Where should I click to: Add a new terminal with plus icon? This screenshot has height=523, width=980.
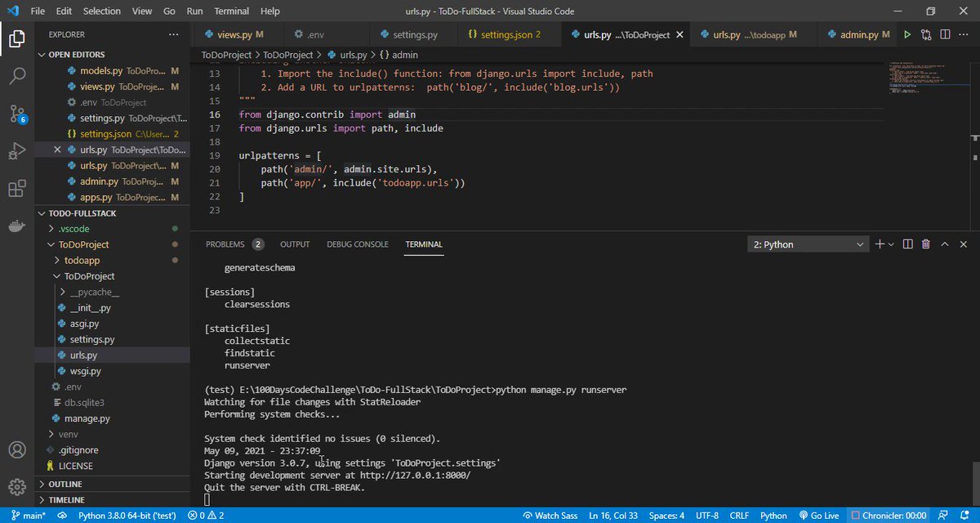pyautogui.click(x=880, y=244)
